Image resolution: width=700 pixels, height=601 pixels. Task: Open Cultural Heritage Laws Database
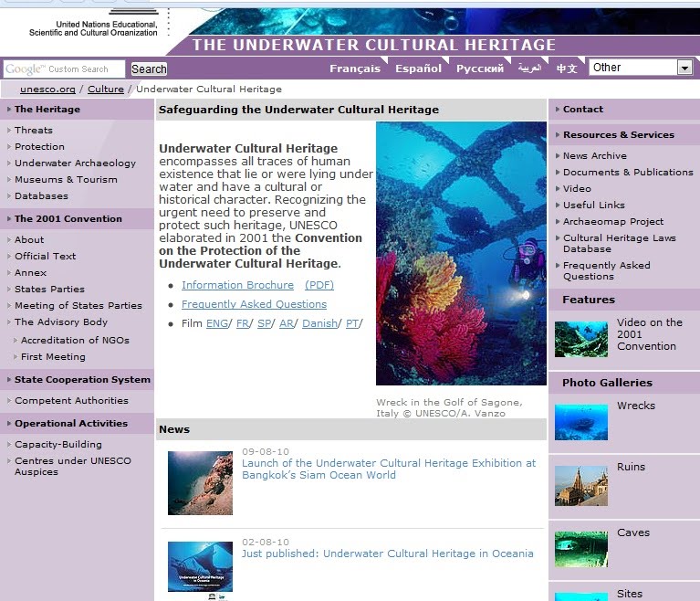pyautogui.click(x=619, y=244)
